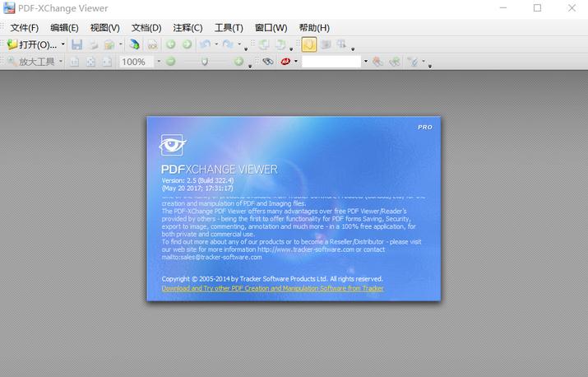
Task: Click the green forward navigation arrow
Action: (x=187, y=44)
